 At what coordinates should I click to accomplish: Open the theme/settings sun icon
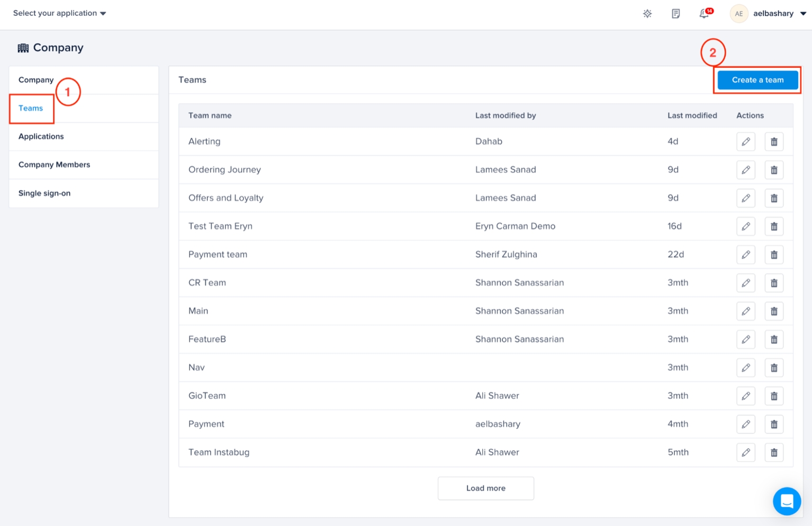click(647, 14)
